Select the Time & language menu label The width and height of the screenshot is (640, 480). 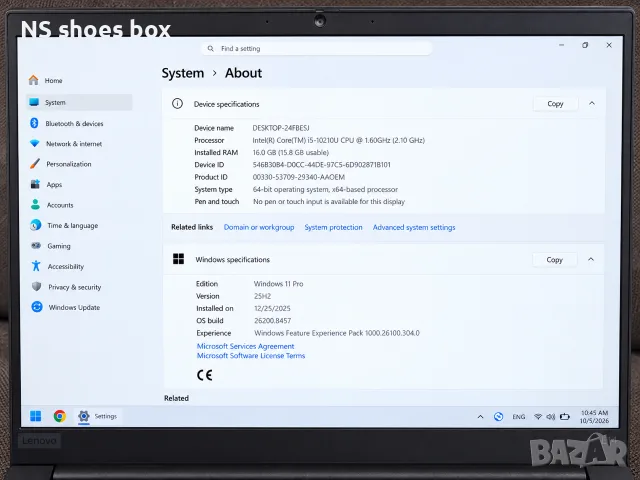[x=73, y=226]
